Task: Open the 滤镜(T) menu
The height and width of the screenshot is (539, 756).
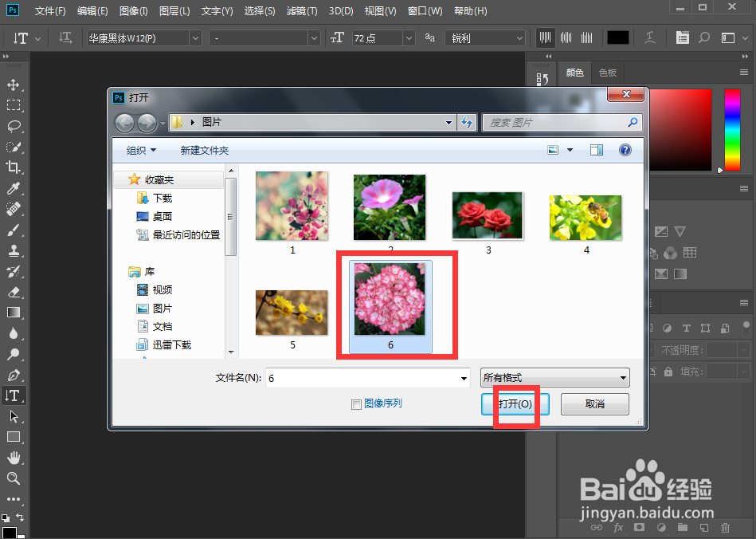Action: [302, 10]
